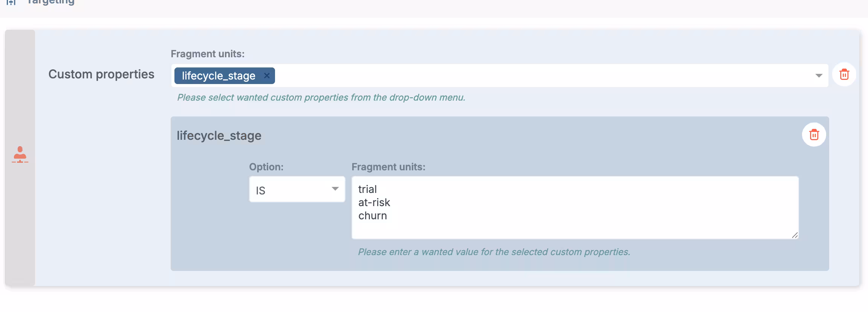Click the Targeting header label

tap(50, 2)
